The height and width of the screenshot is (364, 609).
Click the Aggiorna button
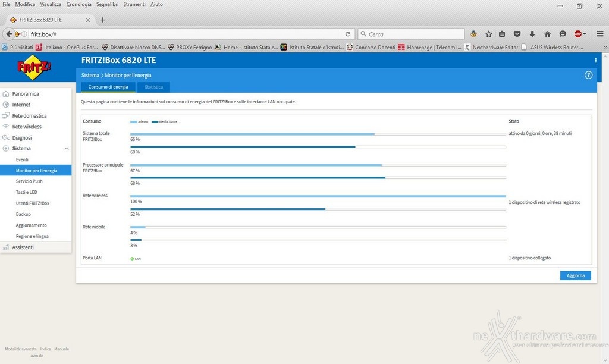coord(575,275)
